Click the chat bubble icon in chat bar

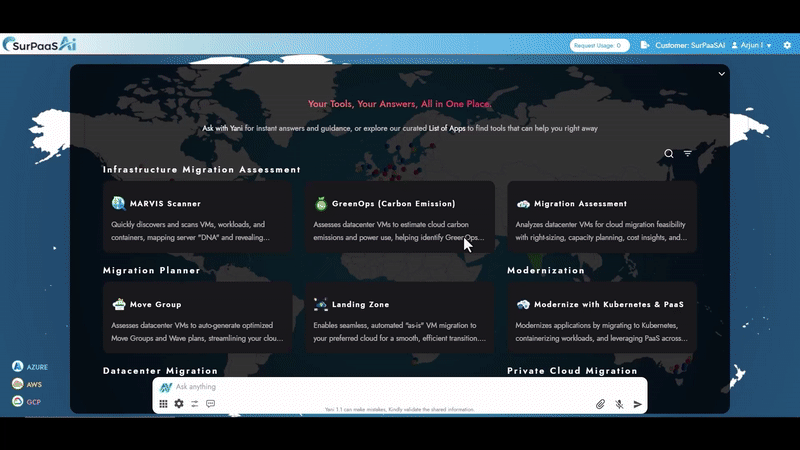(x=211, y=404)
